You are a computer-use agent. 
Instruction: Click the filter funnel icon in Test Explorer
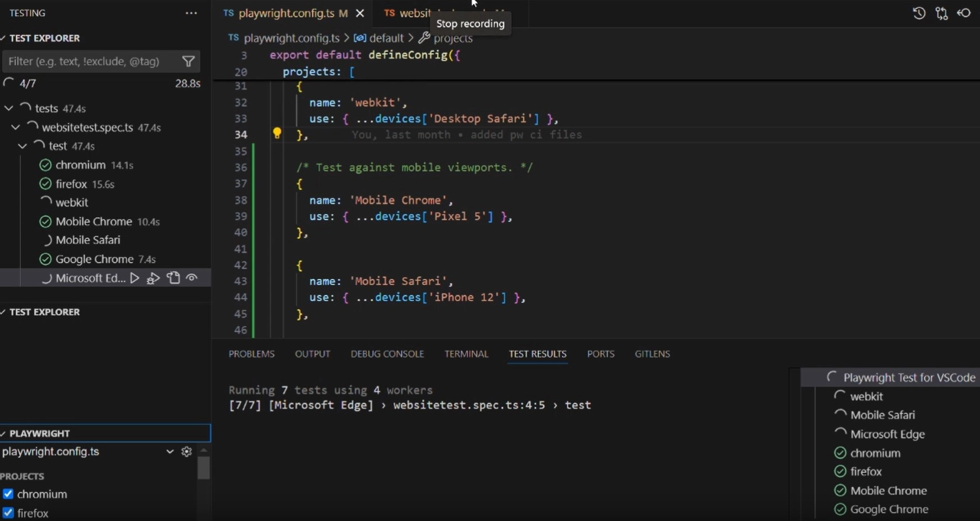tap(189, 62)
